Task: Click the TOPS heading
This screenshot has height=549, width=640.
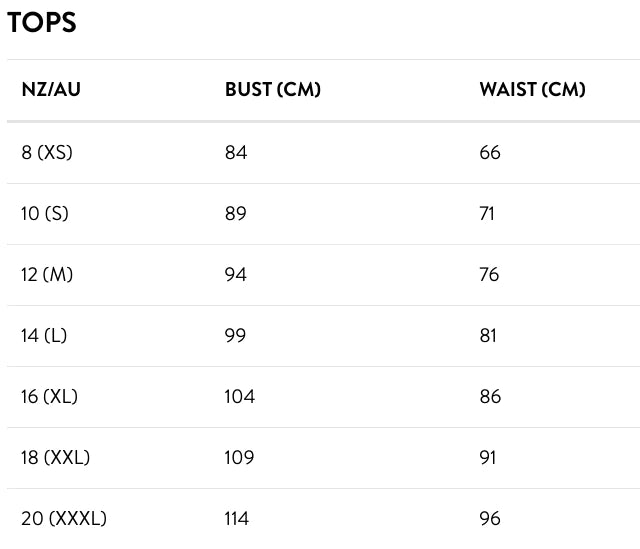Action: (42, 22)
